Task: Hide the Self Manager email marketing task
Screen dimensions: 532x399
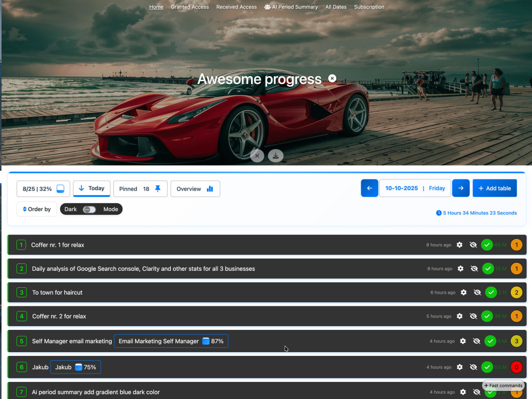Action: pos(476,341)
